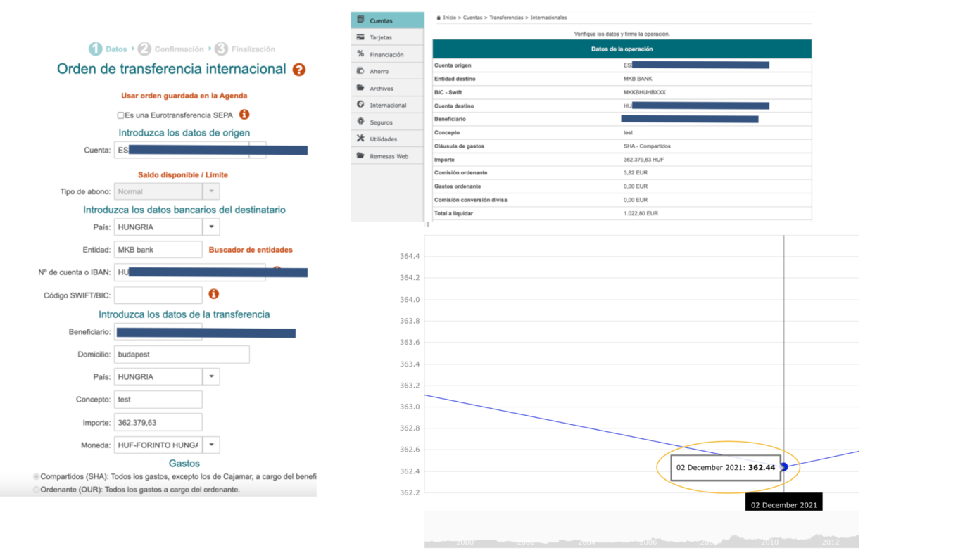Click the help icon beside transfer order title
This screenshot has width=958, height=560.
tap(299, 70)
